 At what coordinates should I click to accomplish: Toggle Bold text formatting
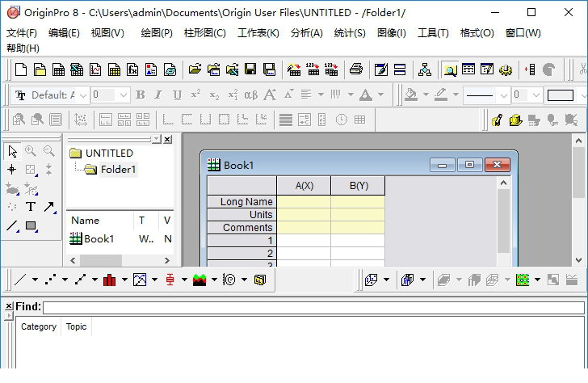click(x=141, y=95)
